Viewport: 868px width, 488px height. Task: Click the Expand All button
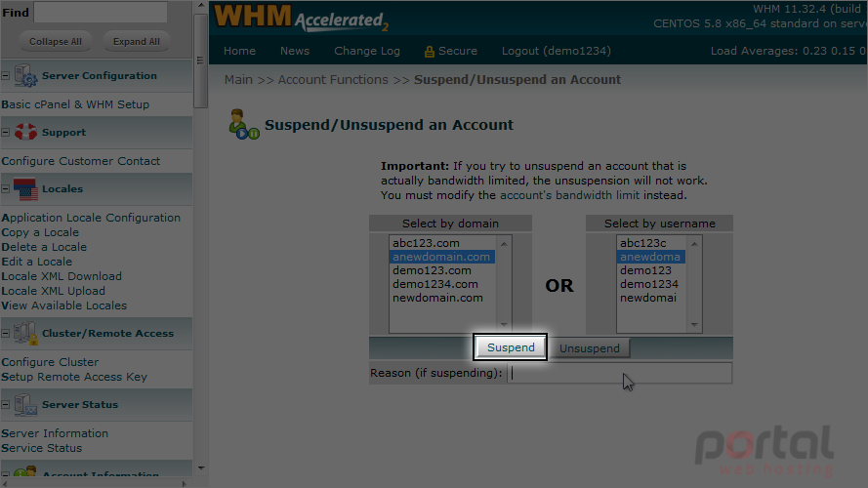(136, 42)
